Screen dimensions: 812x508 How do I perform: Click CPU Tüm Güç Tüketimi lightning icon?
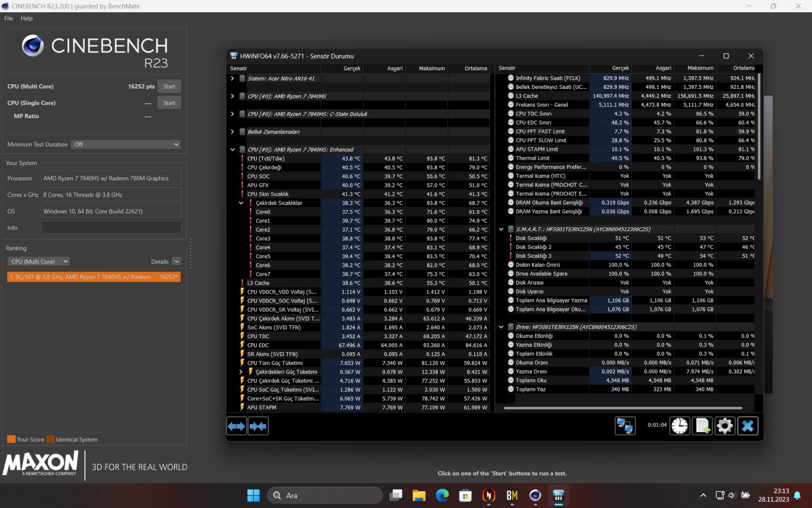coord(242,363)
